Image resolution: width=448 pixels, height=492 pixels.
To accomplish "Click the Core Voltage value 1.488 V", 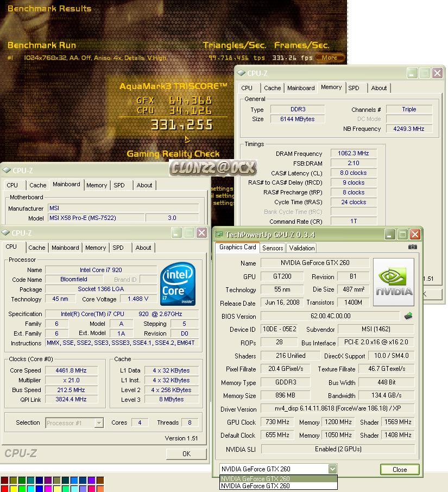I will (x=138, y=299).
